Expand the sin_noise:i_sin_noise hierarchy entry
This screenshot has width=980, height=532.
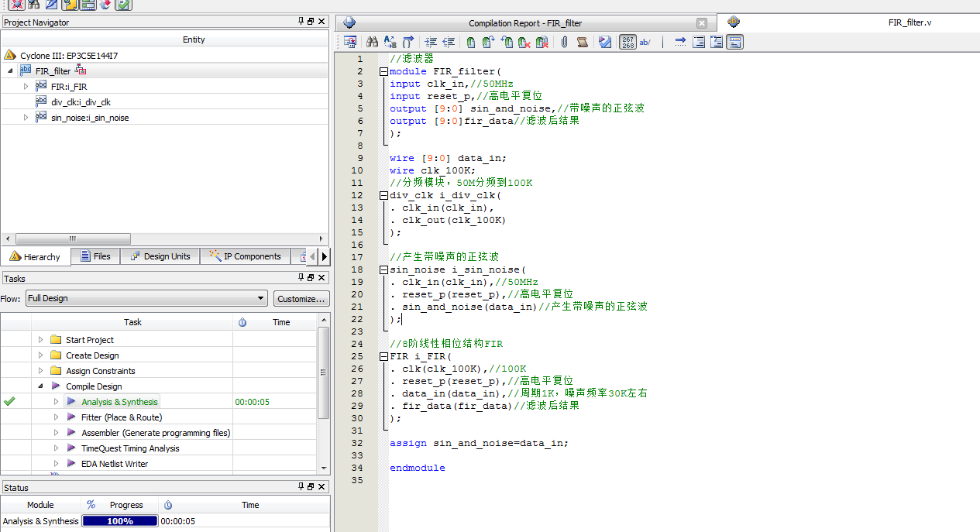coord(26,118)
